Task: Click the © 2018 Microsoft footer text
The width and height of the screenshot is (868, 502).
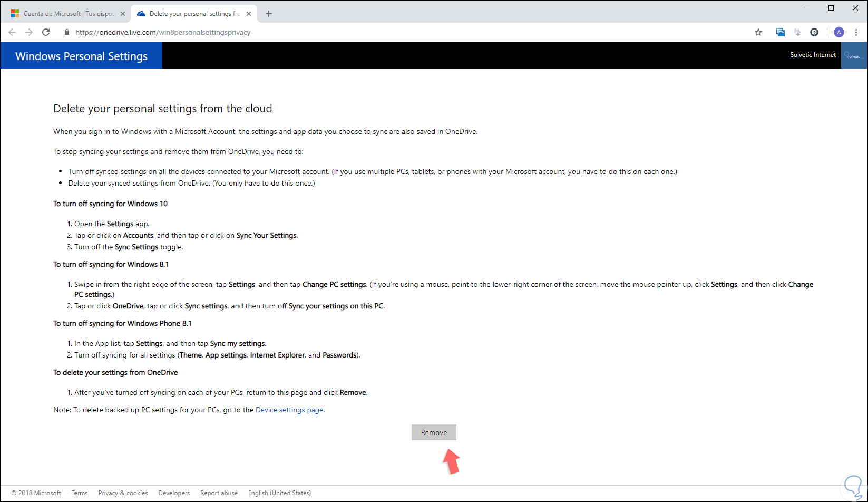Action: point(36,493)
